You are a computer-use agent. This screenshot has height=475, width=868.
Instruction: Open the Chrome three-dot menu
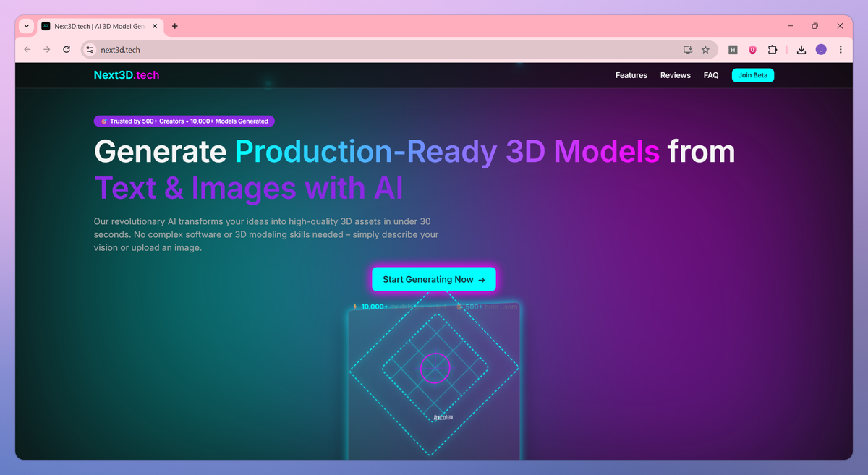click(841, 50)
